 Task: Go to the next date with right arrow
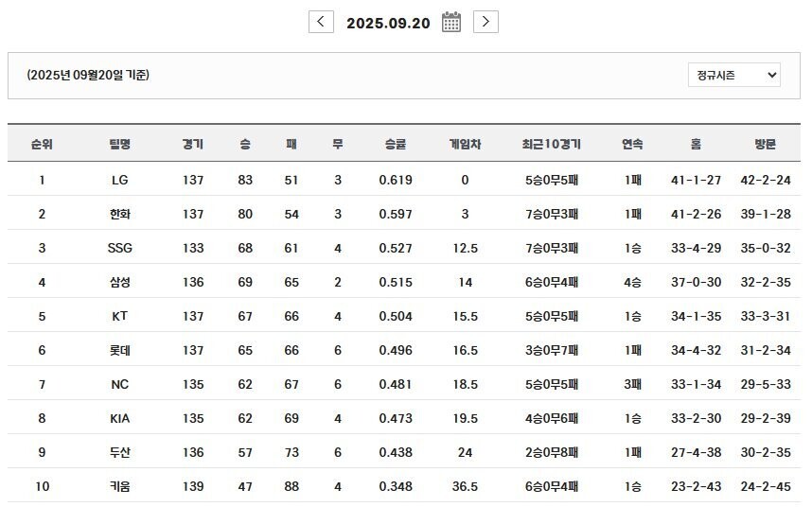pos(485,22)
